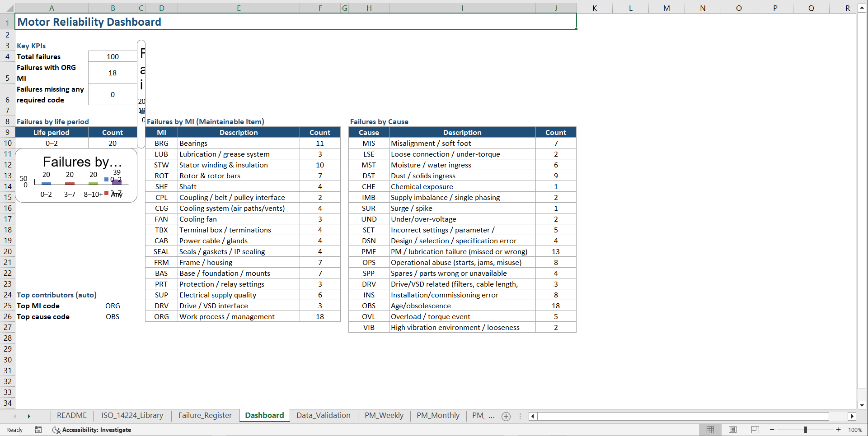Switch to the Failure_Register sheet tab
This screenshot has width=868, height=436.
click(x=205, y=415)
